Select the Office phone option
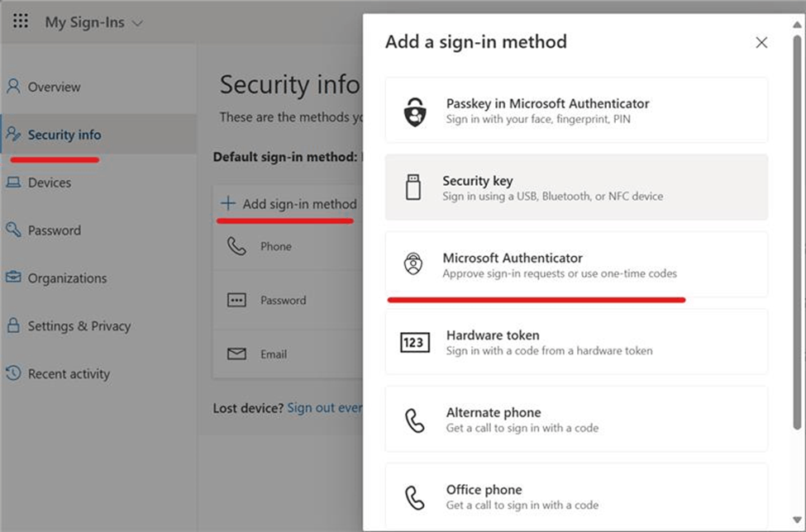Image resolution: width=806 pixels, height=532 pixels. pyautogui.click(x=576, y=495)
